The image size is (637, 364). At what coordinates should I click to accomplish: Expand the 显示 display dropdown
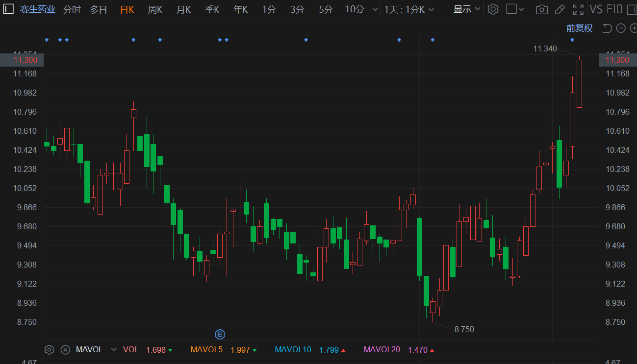click(466, 9)
